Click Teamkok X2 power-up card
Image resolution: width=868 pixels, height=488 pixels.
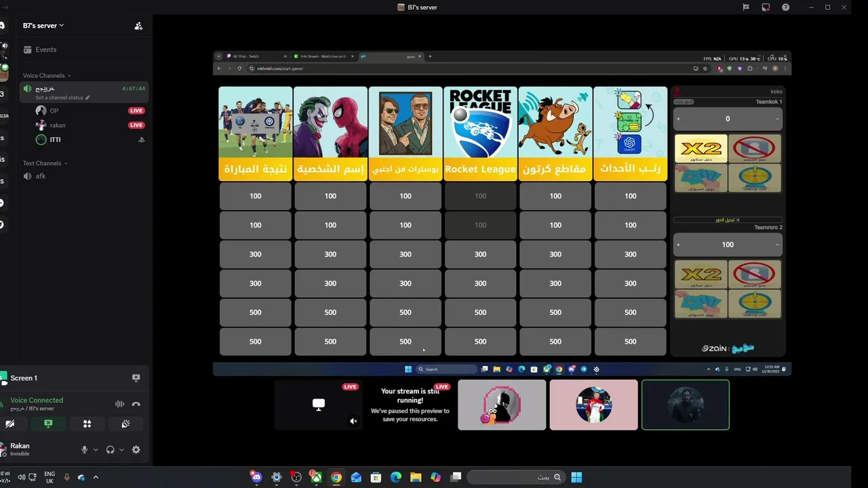click(701, 148)
